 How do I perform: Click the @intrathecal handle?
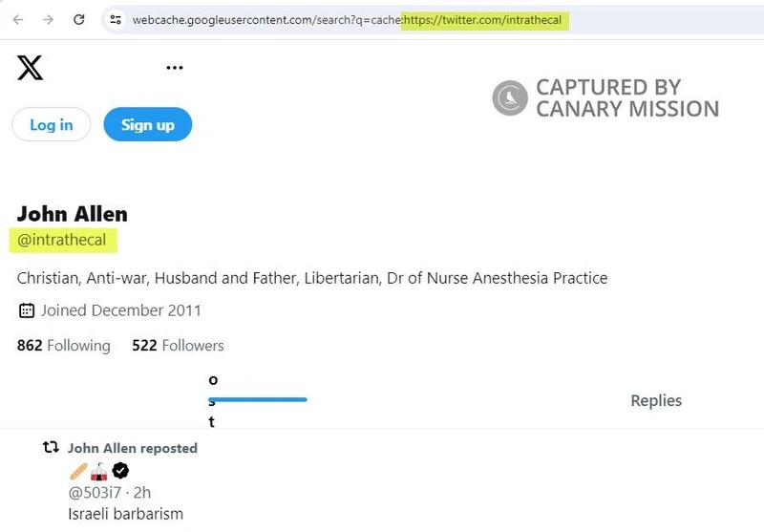click(61, 240)
